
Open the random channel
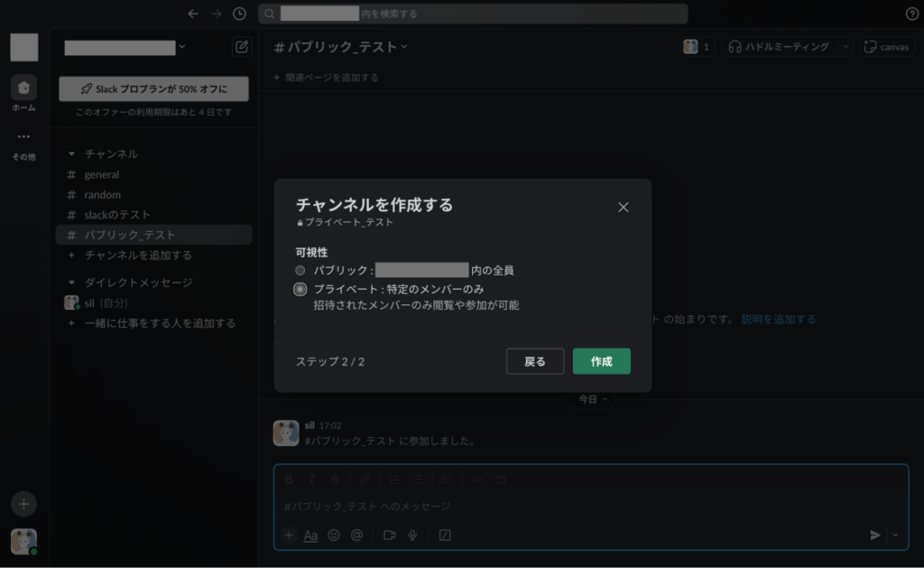click(102, 195)
